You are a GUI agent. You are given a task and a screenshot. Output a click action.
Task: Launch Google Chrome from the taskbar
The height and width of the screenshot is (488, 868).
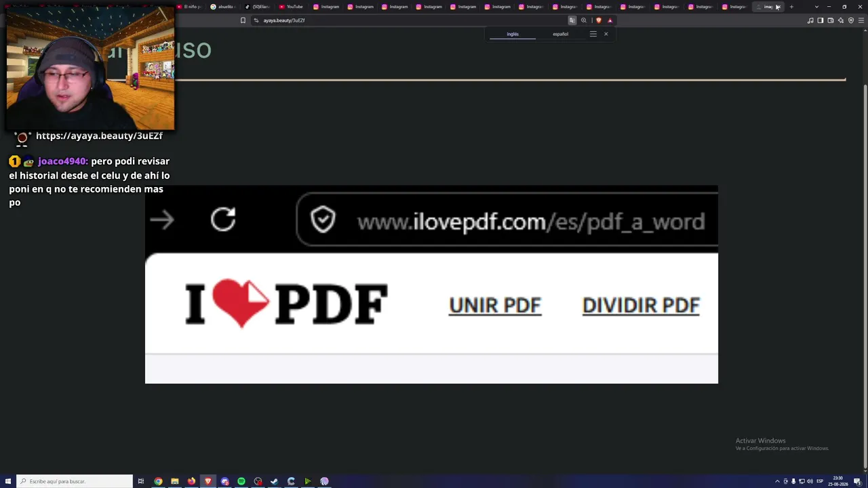pyautogui.click(x=158, y=481)
